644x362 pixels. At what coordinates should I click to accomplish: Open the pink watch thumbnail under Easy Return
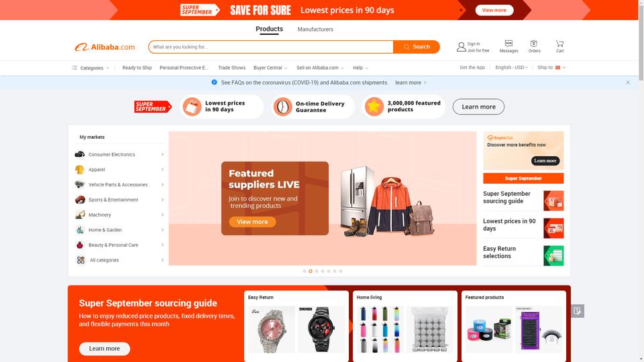click(x=272, y=329)
